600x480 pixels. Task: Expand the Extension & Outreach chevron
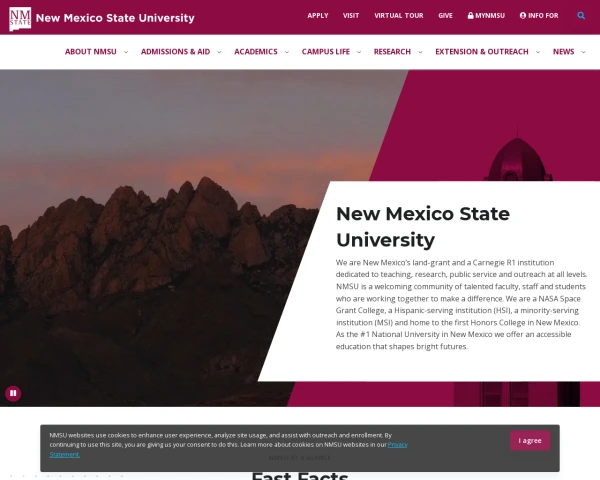[x=538, y=52]
